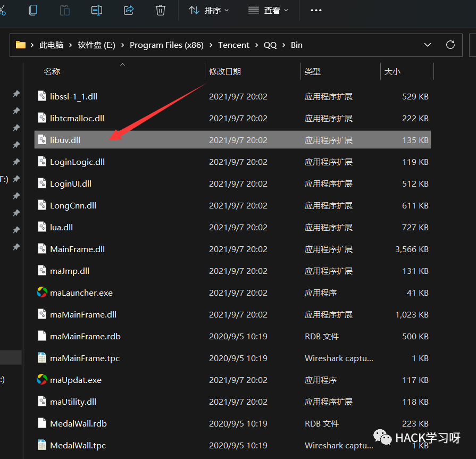Screen dimensions: 476x459
Task: Click the Copy icon in toolbar
Action: coord(33,10)
